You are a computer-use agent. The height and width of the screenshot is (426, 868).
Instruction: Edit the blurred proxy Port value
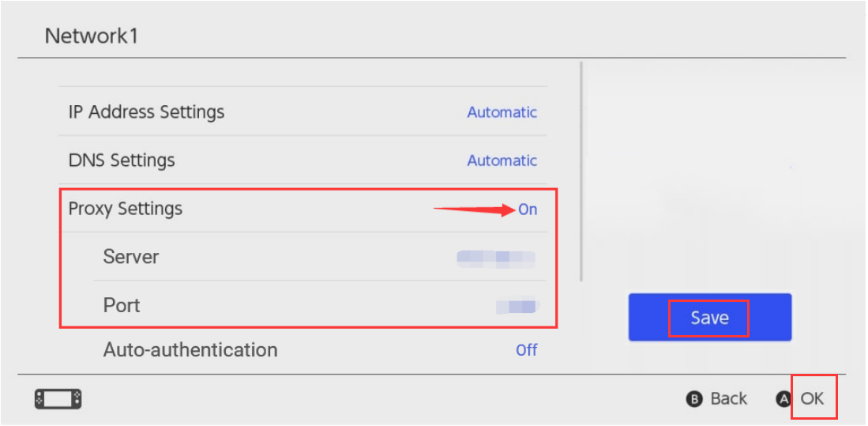coord(517,307)
